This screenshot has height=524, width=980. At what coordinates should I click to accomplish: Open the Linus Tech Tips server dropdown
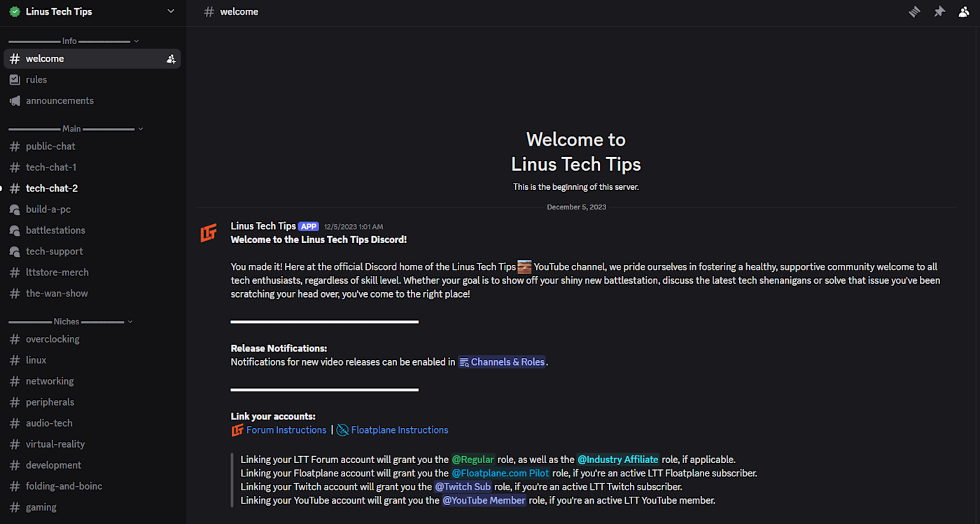(171, 11)
